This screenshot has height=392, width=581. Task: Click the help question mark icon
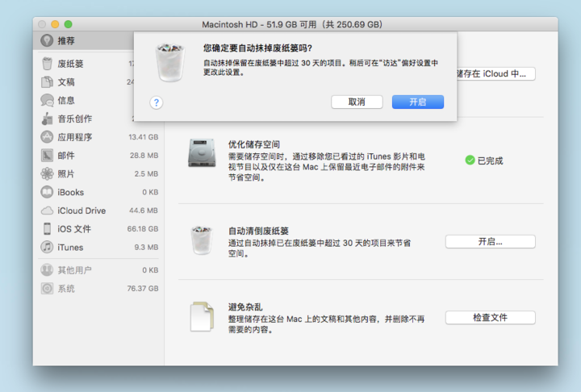(x=157, y=102)
